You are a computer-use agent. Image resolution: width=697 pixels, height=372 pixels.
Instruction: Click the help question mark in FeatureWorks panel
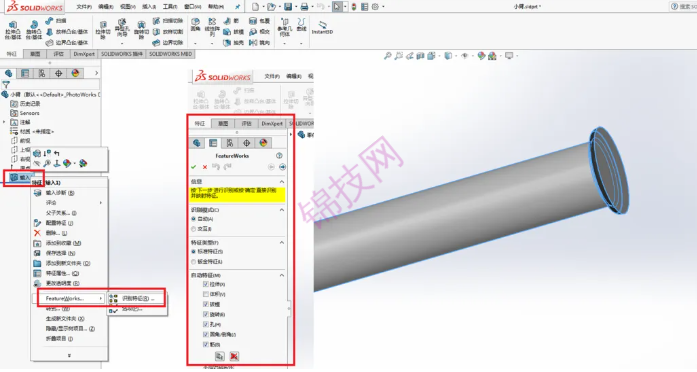point(279,156)
